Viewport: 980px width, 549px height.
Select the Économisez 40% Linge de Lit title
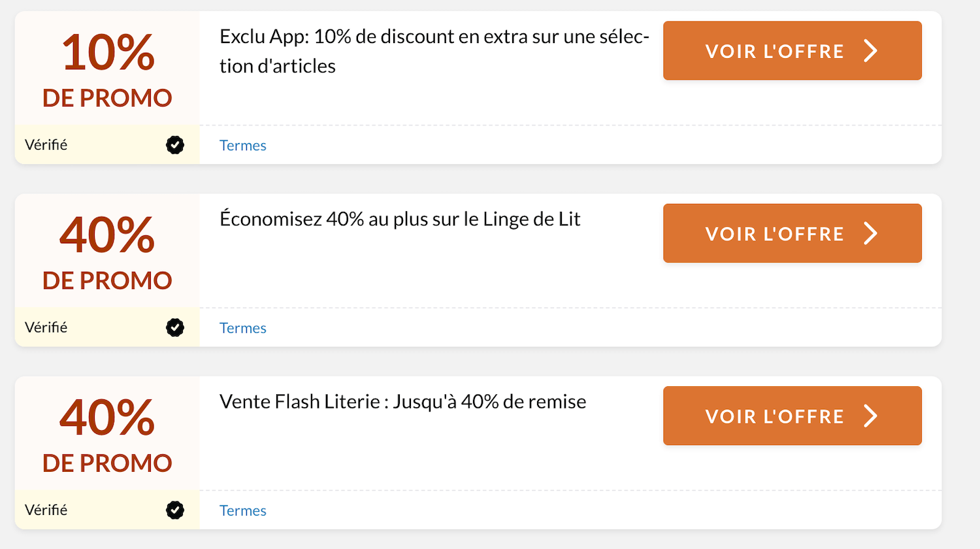click(x=400, y=219)
